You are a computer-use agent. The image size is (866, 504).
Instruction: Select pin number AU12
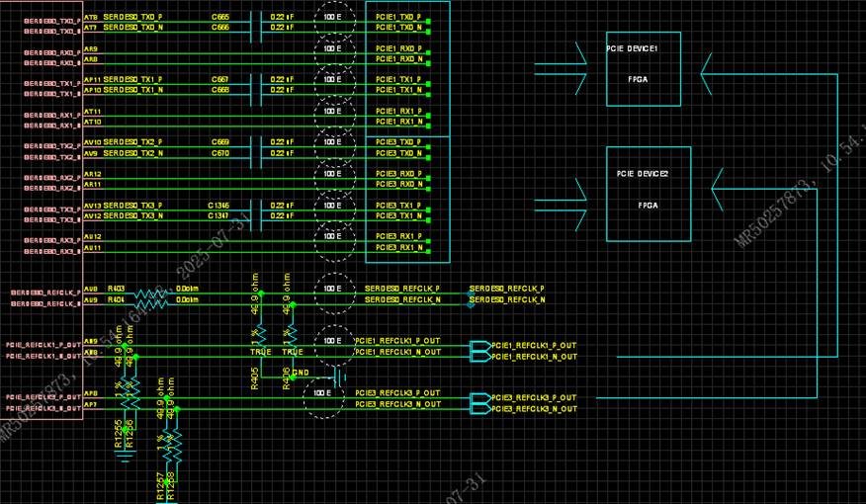tap(93, 237)
